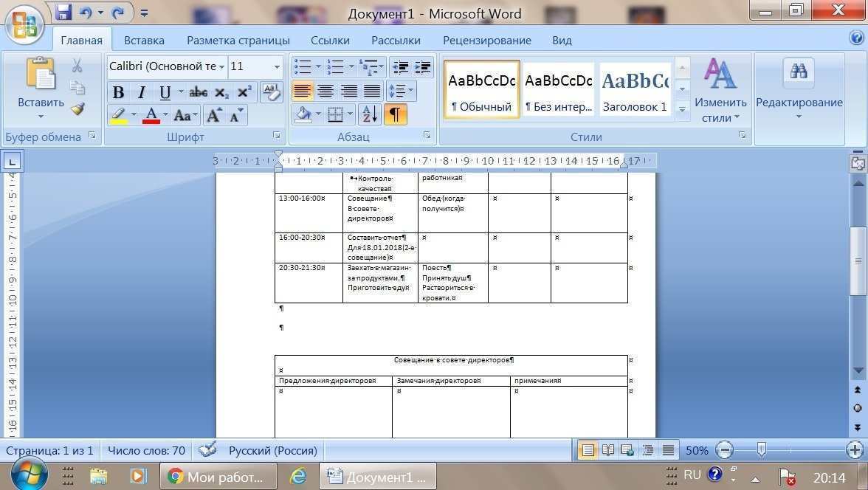Open the font size dropdown

278,67
